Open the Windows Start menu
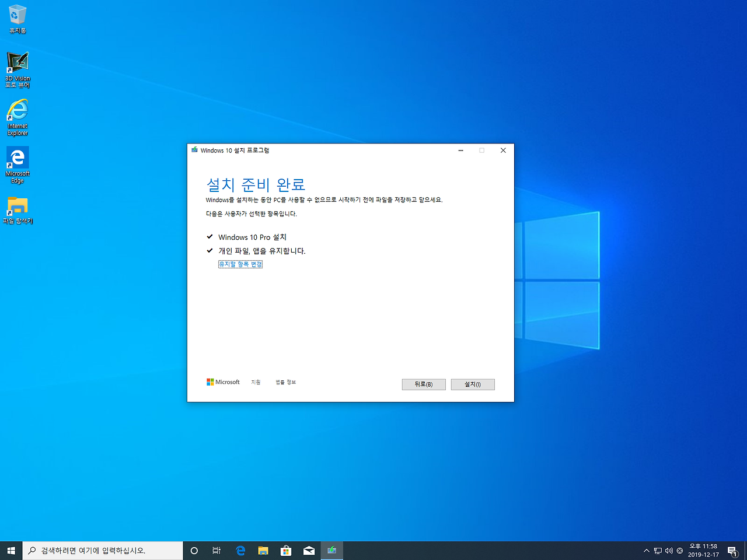This screenshot has height=560, width=747. click(x=11, y=551)
